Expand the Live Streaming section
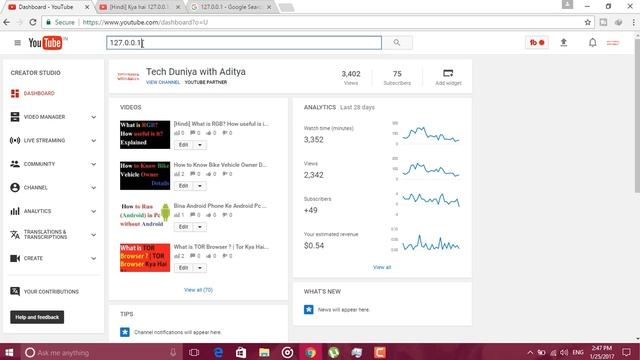Screen dimensions: 640x360 (93, 141)
